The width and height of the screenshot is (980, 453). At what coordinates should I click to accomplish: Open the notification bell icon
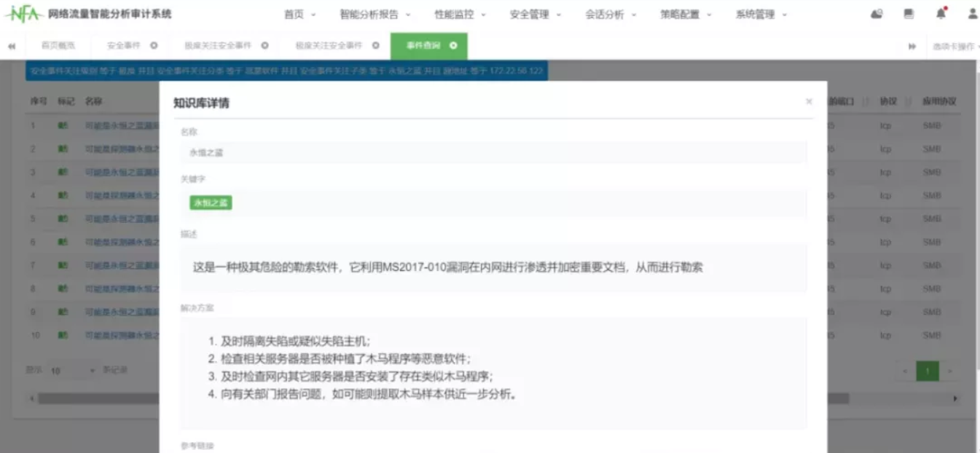pyautogui.click(x=941, y=14)
